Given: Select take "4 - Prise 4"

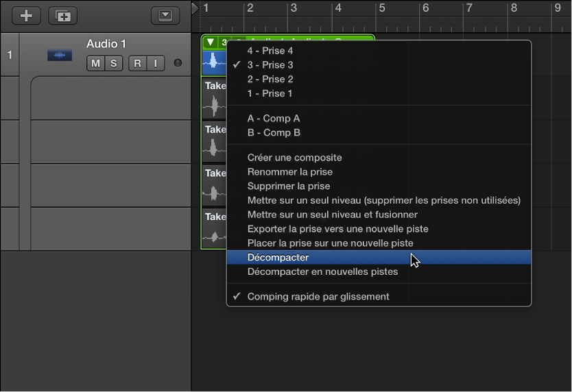Looking at the screenshot, I should 270,51.
